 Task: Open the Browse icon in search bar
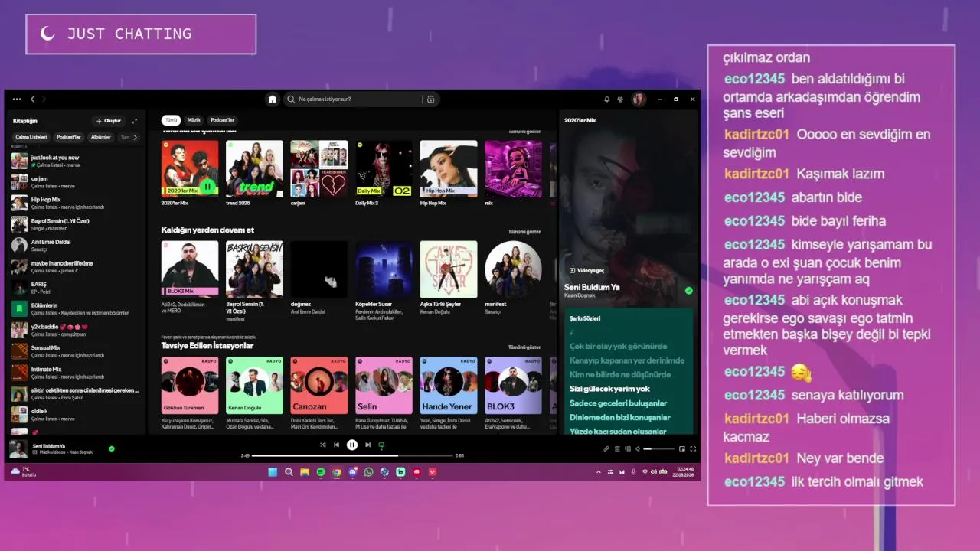click(430, 99)
